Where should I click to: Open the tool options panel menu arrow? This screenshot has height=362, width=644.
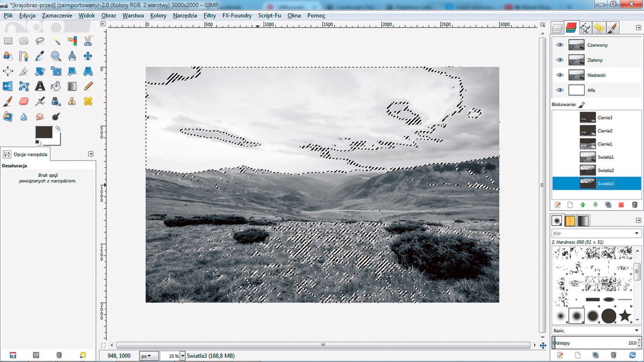pos(91,154)
